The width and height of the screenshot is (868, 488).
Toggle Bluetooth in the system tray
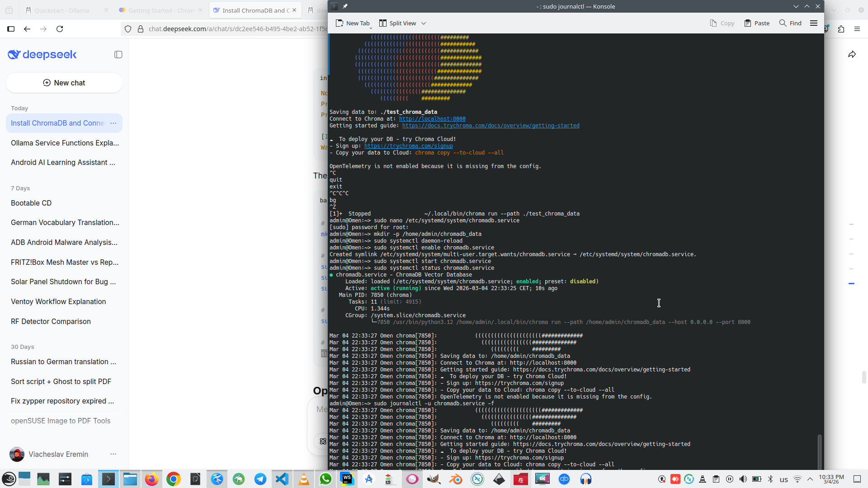(x=770, y=479)
